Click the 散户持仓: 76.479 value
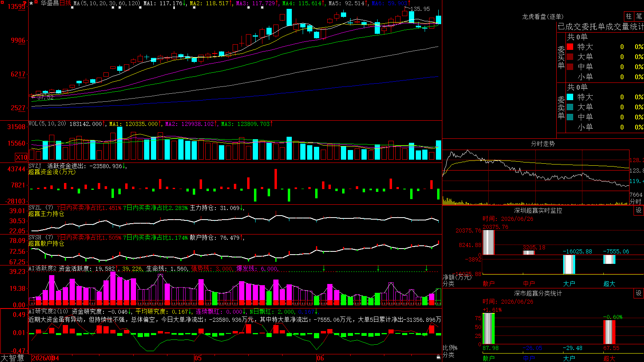This screenshot has width=644, height=362. tap(215, 238)
